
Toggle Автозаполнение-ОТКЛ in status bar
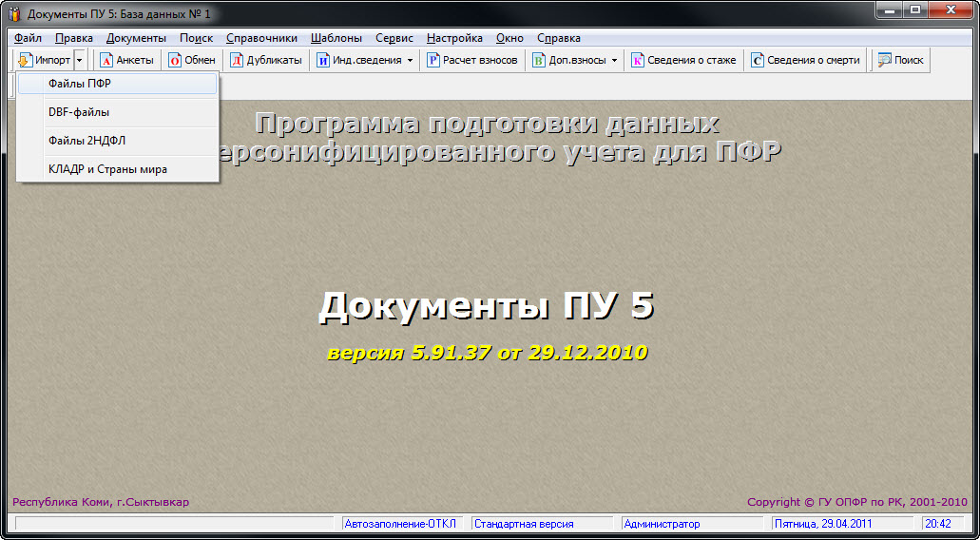[x=400, y=524]
